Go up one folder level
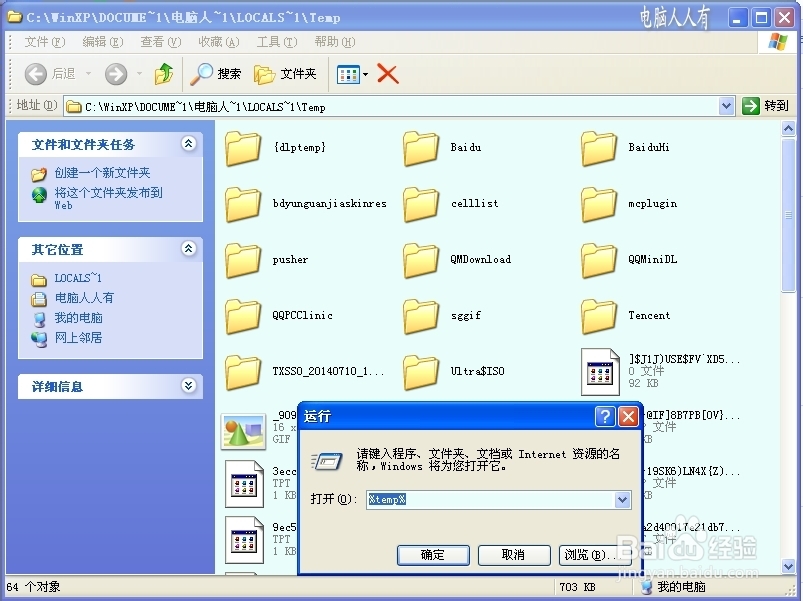Viewport: 803px width, 601px height. click(x=164, y=74)
